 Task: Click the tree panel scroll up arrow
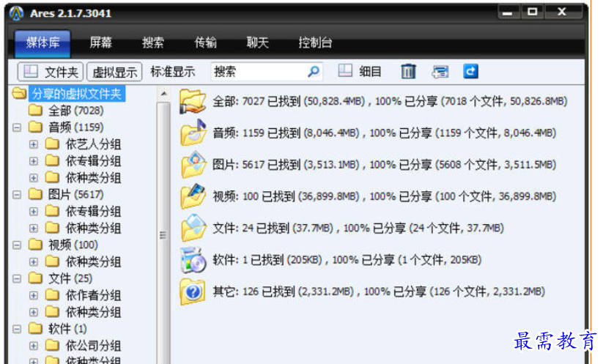point(164,94)
